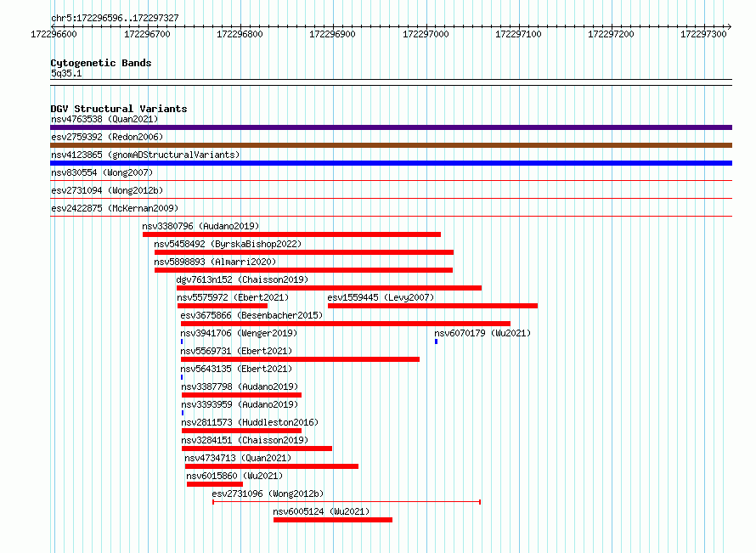Select the red bar under nsv3380796
The image size is (756, 553).
(x=291, y=234)
